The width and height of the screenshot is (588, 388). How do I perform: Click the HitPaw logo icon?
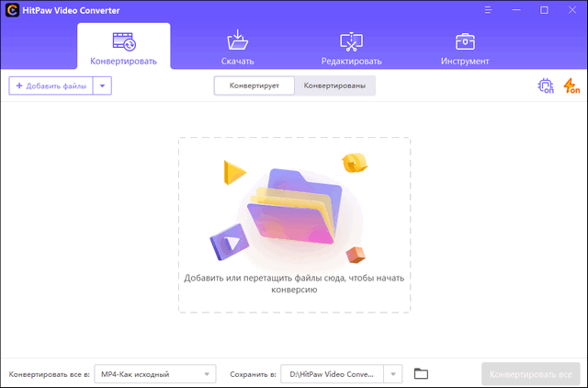pos(11,10)
